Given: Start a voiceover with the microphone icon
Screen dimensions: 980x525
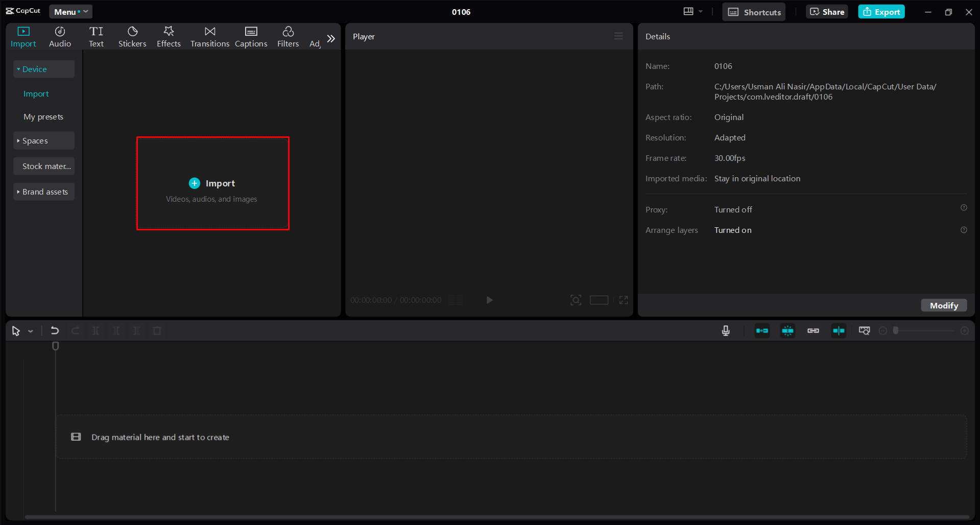Looking at the screenshot, I should 726,330.
